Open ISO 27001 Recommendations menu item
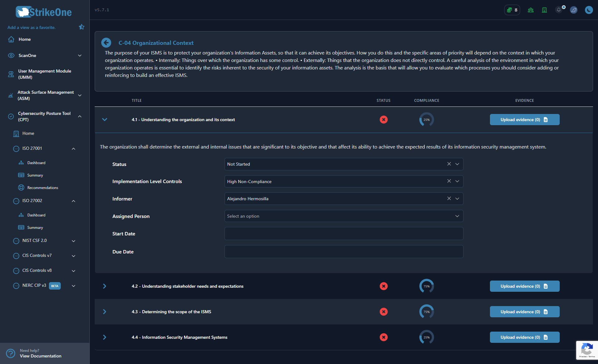This screenshot has height=364, width=598. [43, 188]
